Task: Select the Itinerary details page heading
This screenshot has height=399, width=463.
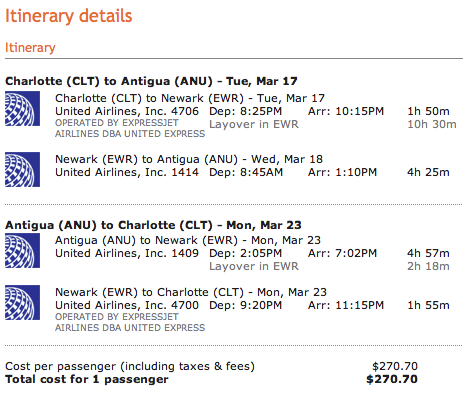Action: (x=69, y=16)
